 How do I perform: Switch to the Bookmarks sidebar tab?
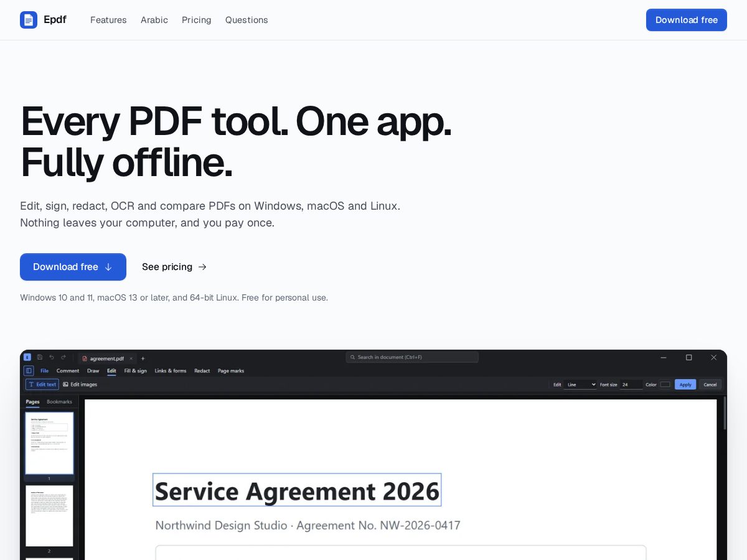coord(59,402)
